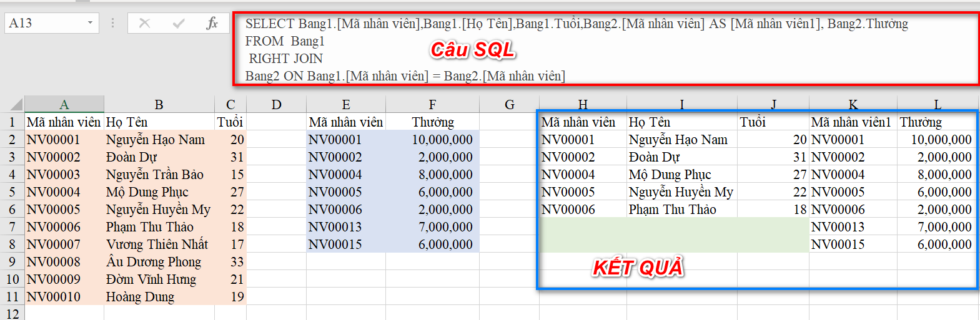
Task: Click cell A11 'NV00010'
Action: (64, 296)
